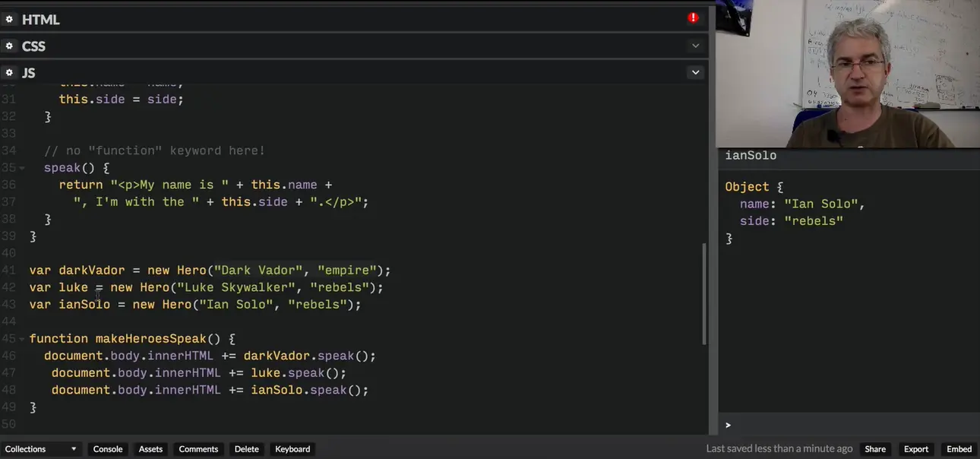Viewport: 980px width, 459px height.
Task: Select the CSS editor panel header
Action: coord(354,46)
